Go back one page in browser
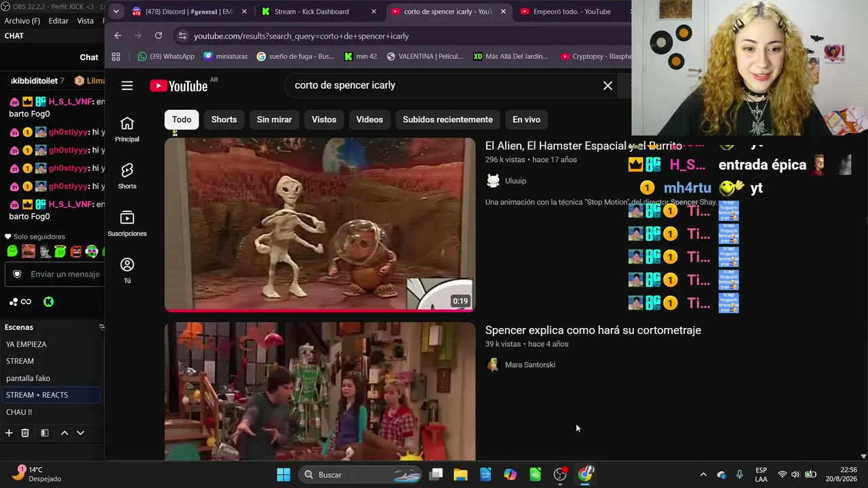 (118, 35)
